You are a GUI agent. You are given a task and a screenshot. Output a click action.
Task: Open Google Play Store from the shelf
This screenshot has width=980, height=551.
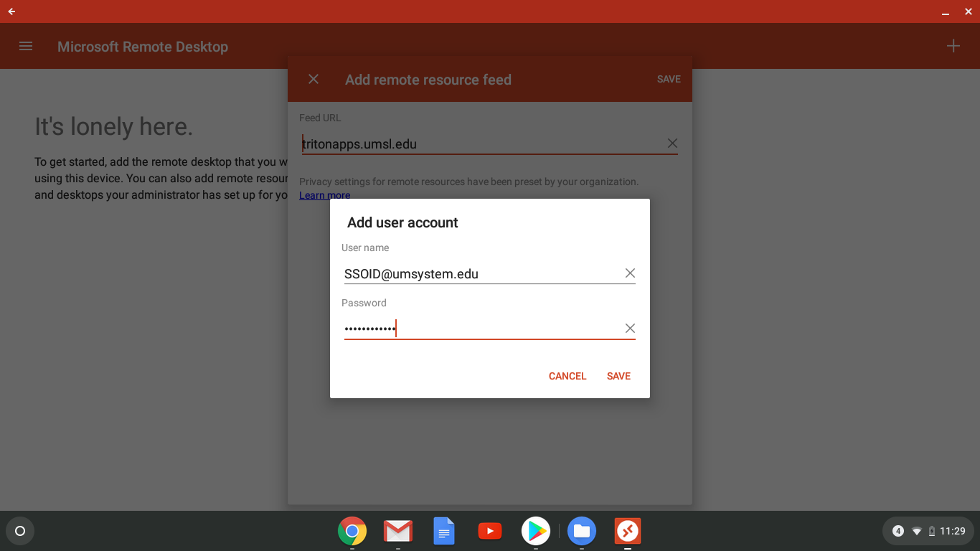pos(536,531)
